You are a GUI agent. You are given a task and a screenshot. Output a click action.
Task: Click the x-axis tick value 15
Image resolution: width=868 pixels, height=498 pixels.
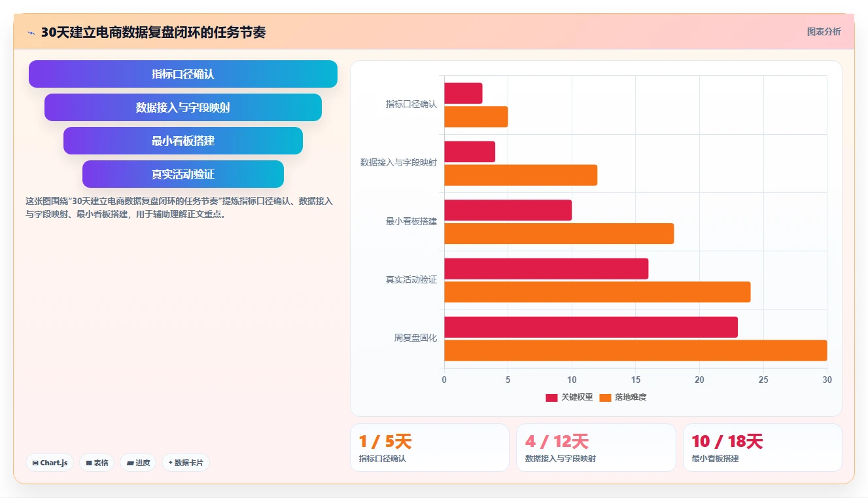pyautogui.click(x=636, y=380)
